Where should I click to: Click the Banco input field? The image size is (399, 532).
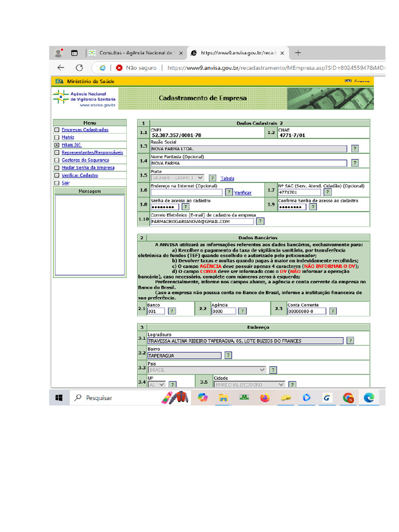click(x=156, y=311)
